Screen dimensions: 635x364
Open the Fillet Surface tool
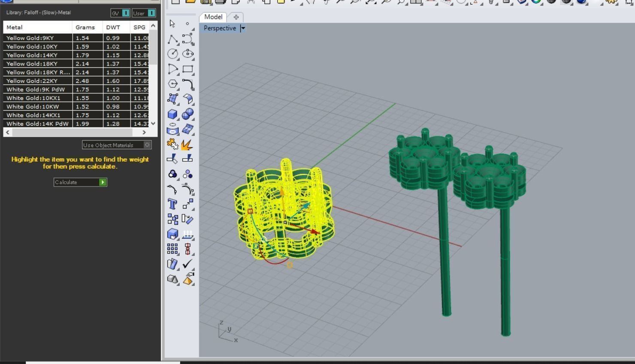click(x=187, y=99)
